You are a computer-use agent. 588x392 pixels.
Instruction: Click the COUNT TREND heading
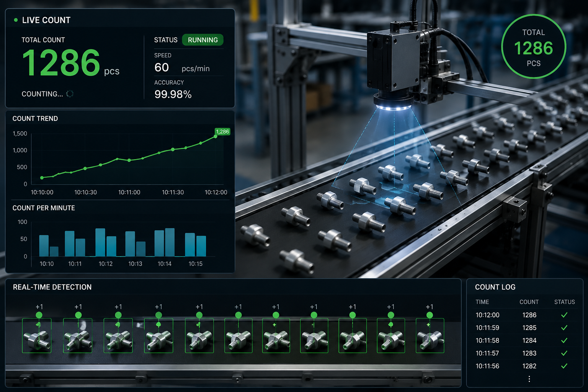pos(35,119)
